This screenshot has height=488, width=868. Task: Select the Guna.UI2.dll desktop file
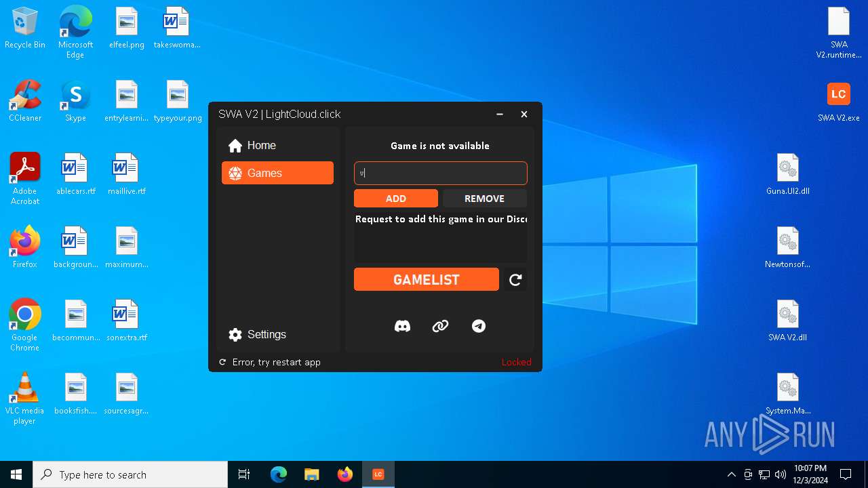[788, 174]
